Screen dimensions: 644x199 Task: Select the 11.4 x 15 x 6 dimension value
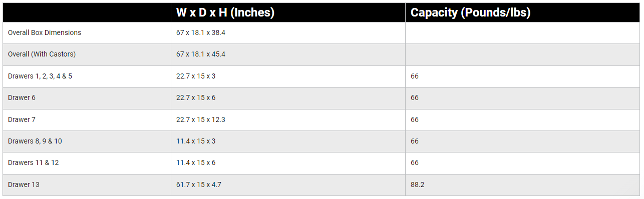196,162
